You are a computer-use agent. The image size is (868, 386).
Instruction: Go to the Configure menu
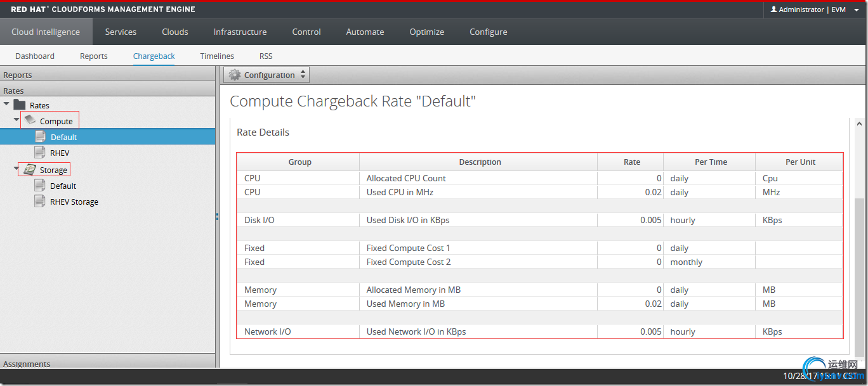tap(489, 32)
